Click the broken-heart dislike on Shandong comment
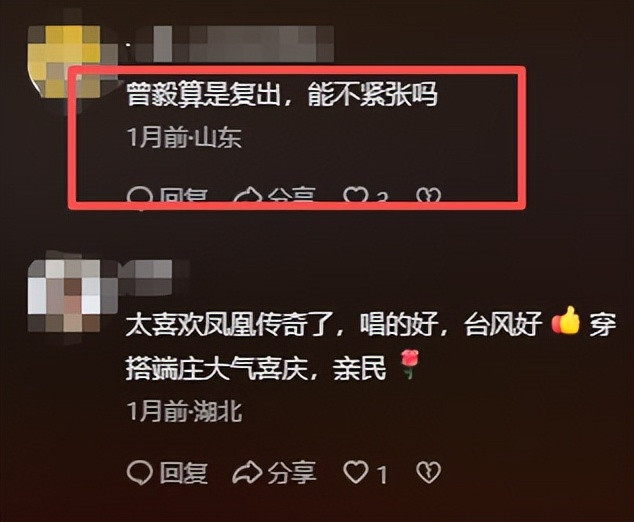The image size is (634, 522). click(x=428, y=194)
